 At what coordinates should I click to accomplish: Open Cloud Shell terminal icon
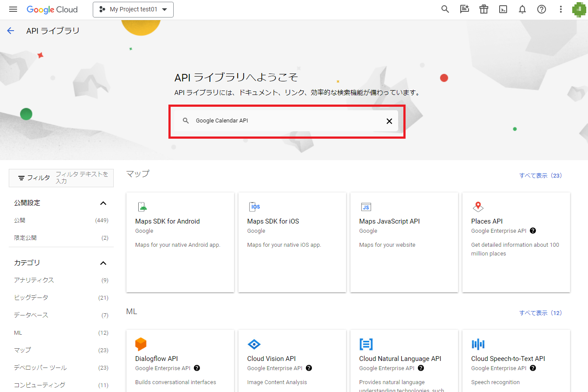point(503,10)
